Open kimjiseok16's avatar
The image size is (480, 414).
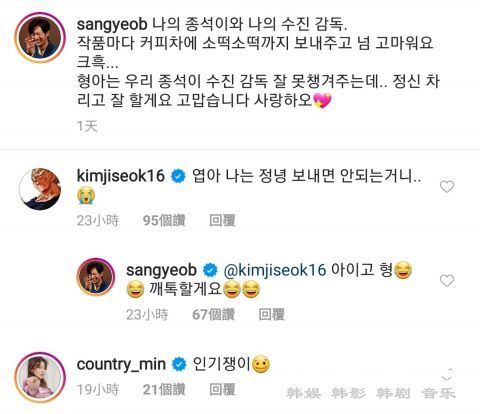click(x=40, y=189)
